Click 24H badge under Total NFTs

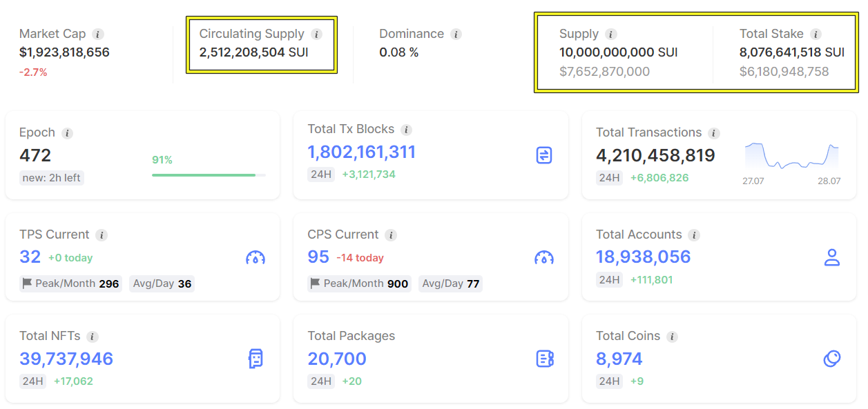click(x=32, y=381)
